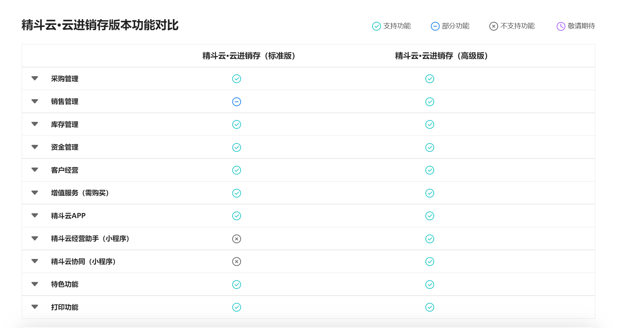Expand the 销售管理 row arrow
The image size is (644, 328).
pyautogui.click(x=35, y=101)
